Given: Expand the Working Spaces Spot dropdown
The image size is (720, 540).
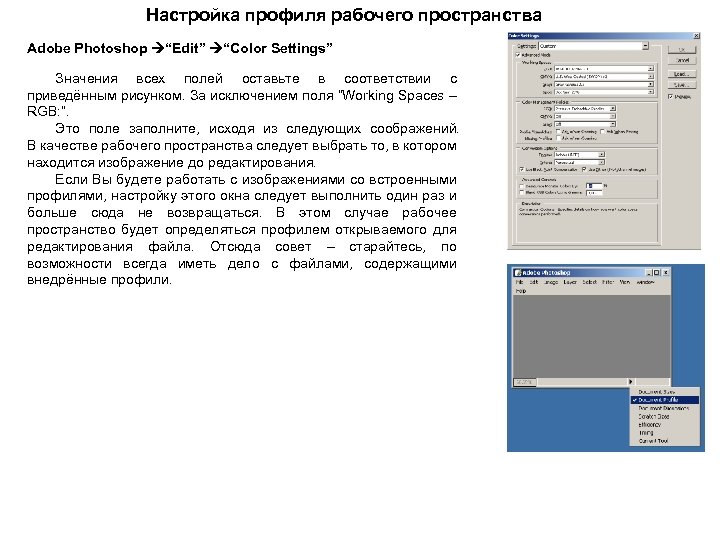Looking at the screenshot, I should (604, 92).
